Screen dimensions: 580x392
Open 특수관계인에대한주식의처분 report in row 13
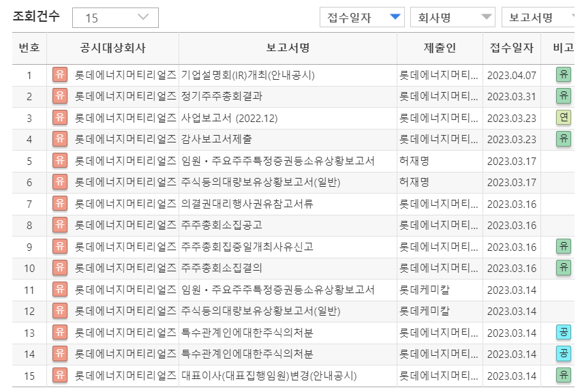[247, 333]
